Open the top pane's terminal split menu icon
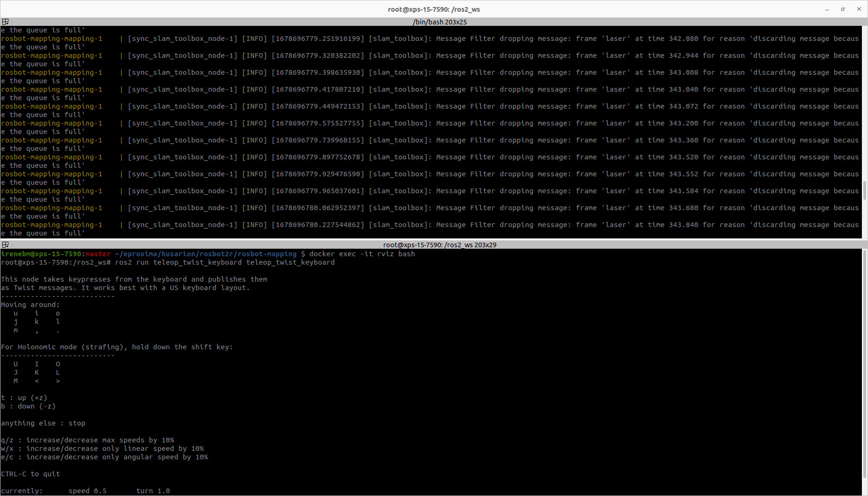 (5, 22)
